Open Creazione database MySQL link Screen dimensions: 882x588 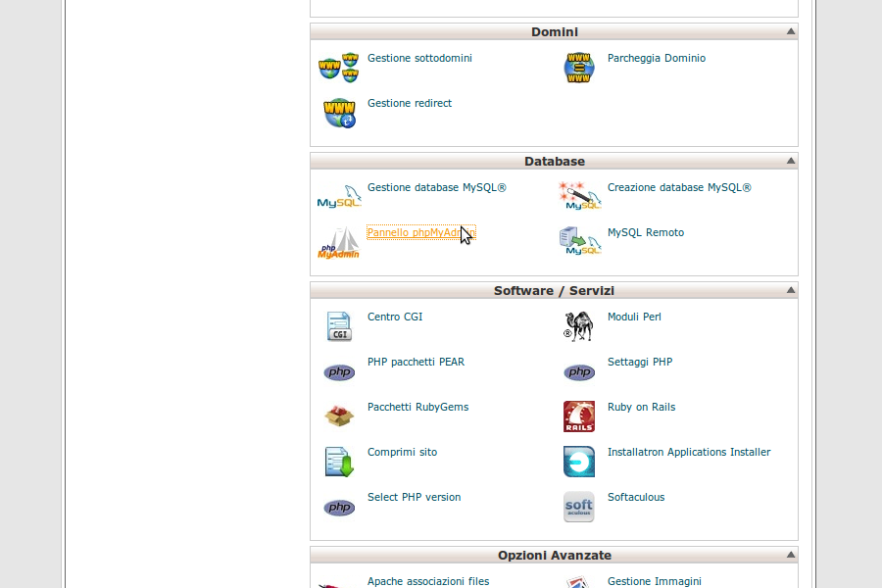pyautogui.click(x=679, y=187)
